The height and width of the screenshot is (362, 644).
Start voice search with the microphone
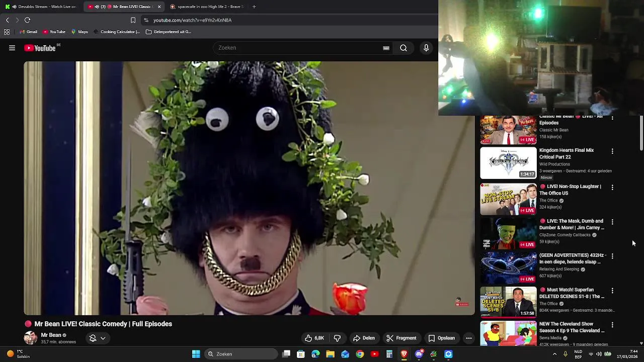tap(426, 48)
